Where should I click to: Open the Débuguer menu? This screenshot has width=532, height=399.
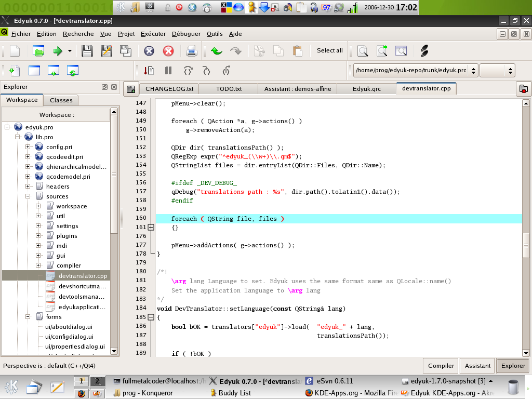[x=187, y=34]
